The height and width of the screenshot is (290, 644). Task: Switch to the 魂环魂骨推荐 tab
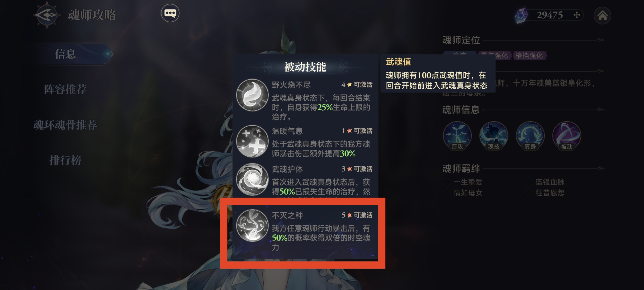(x=65, y=125)
